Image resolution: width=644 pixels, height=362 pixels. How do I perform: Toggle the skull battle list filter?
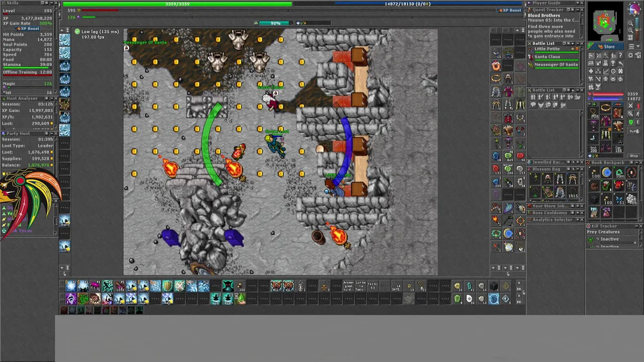click(548, 105)
